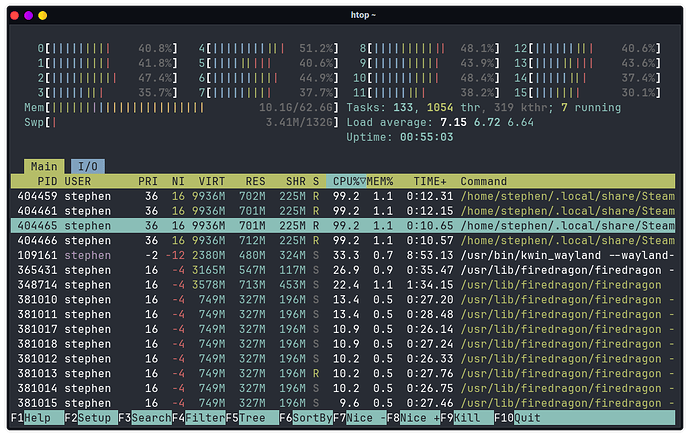The height and width of the screenshot is (437, 690).
Task: Sort by USER column header
Action: click(x=77, y=181)
